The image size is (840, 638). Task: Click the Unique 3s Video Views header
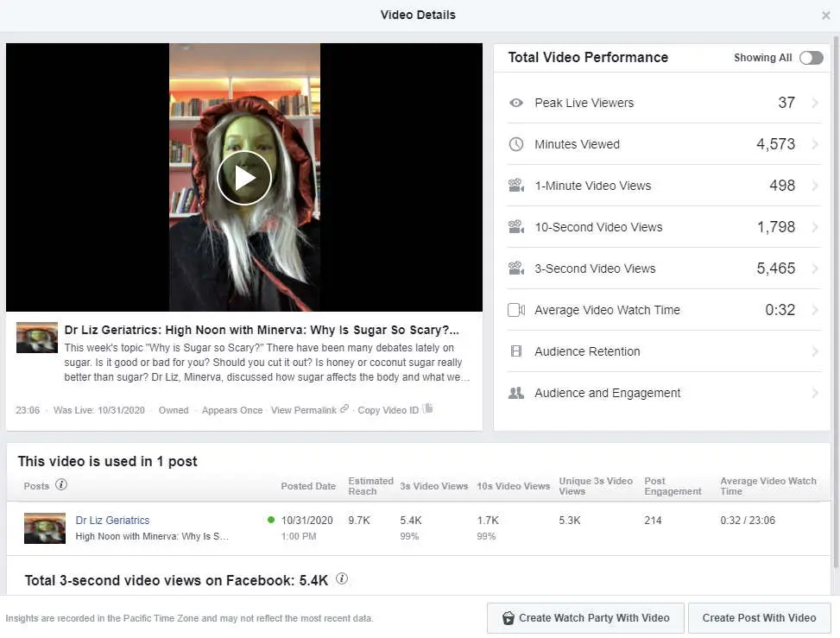pos(596,486)
